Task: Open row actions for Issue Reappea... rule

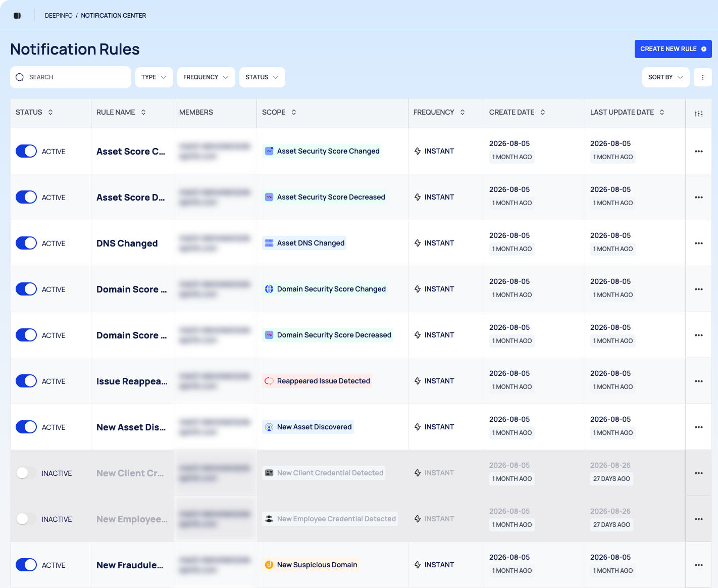Action: [x=699, y=381]
